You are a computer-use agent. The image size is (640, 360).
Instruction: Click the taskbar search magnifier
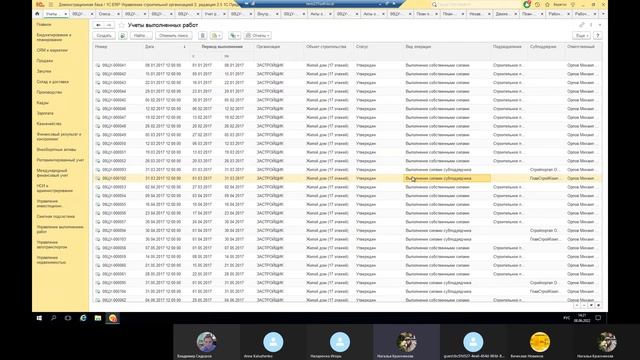coord(53,318)
